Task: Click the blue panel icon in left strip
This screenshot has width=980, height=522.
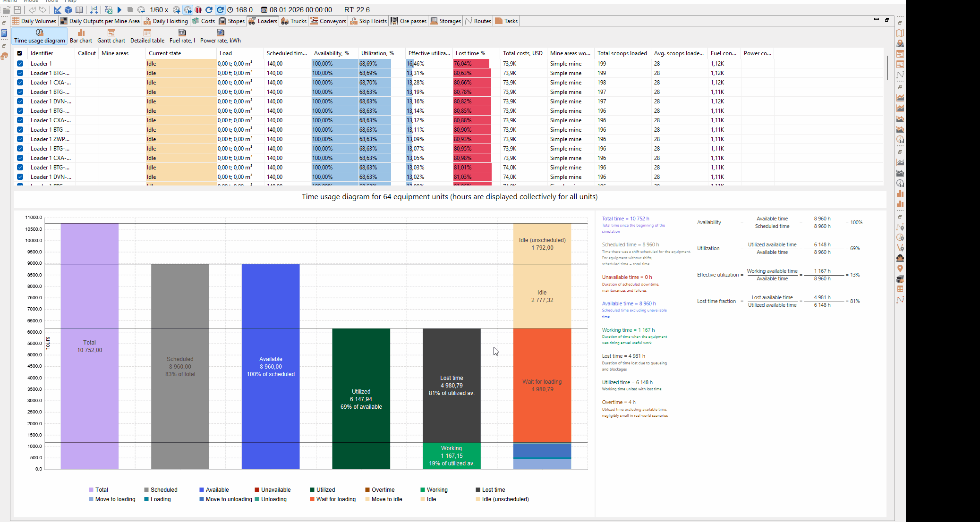Action: (x=4, y=33)
